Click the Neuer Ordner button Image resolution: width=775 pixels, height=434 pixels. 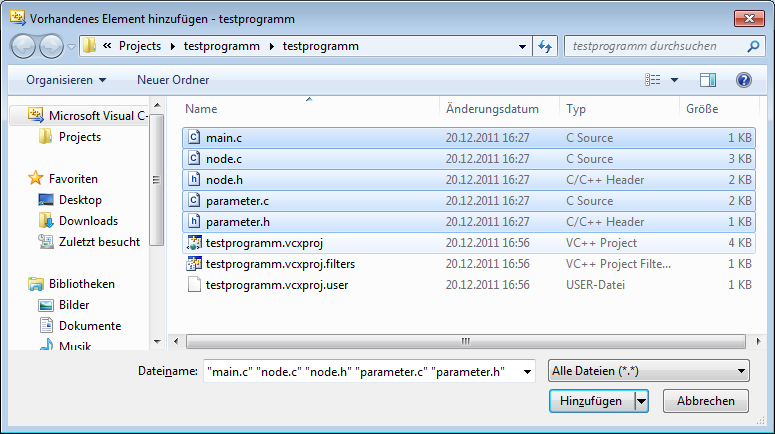coord(173,80)
